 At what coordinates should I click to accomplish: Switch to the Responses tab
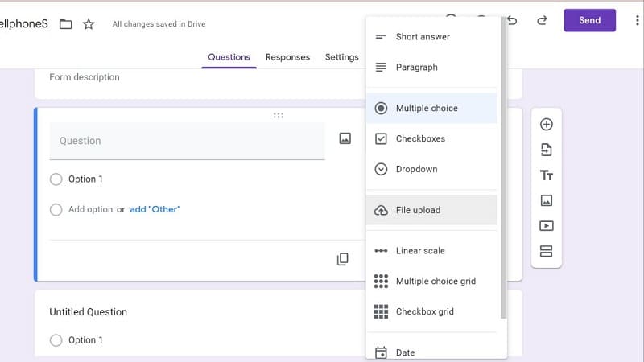287,57
